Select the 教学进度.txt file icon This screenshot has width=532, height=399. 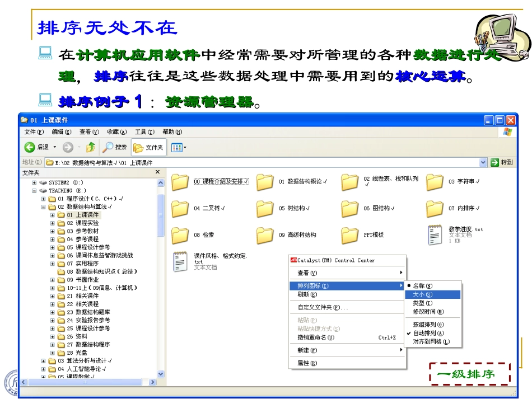(435, 235)
